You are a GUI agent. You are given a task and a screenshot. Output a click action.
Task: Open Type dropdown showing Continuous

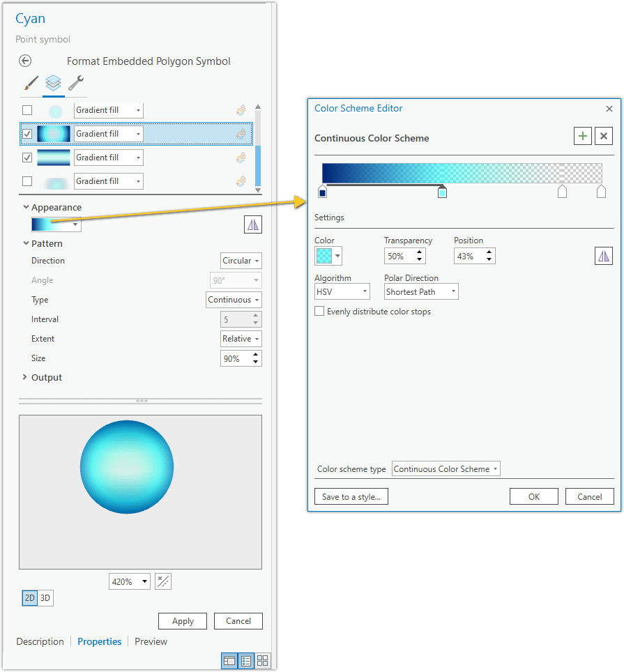(x=234, y=300)
